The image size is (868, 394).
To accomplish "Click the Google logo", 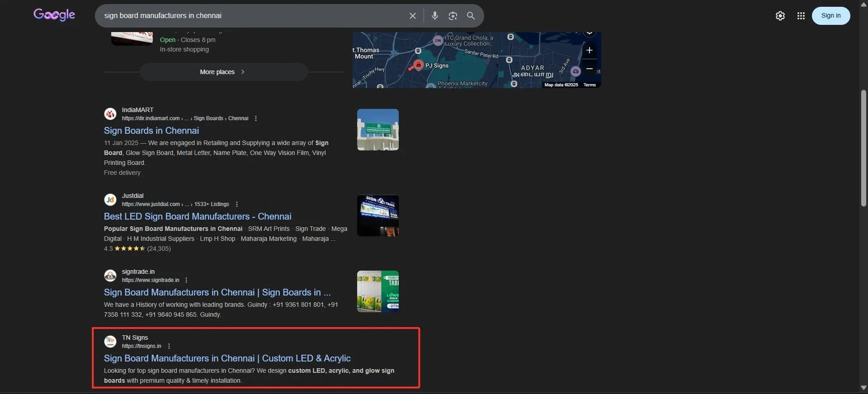I will (54, 15).
